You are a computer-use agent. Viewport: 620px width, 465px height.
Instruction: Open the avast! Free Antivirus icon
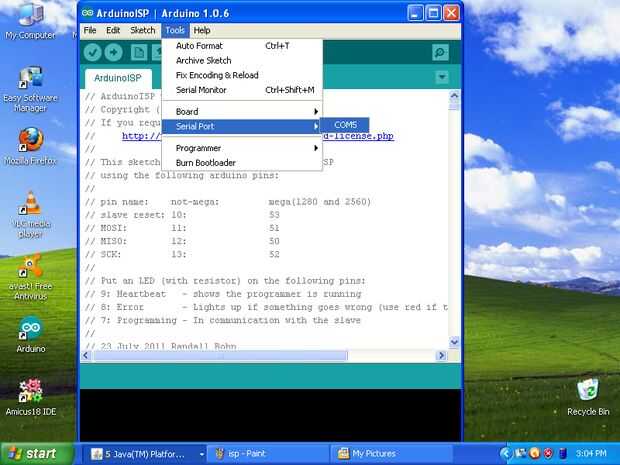pos(30,277)
